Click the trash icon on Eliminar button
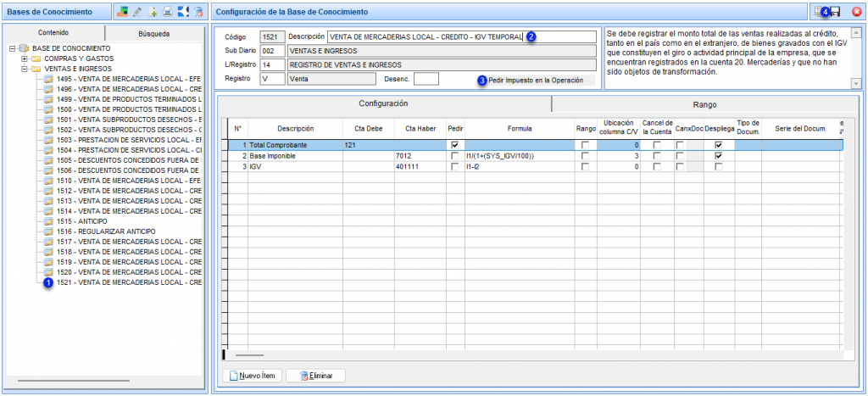 (304, 376)
